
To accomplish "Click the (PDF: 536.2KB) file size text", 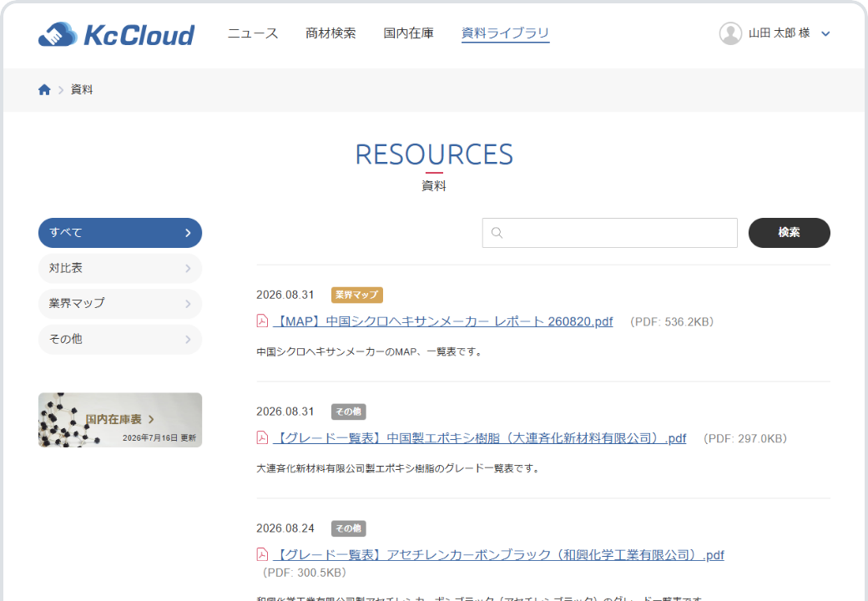I will click(672, 321).
